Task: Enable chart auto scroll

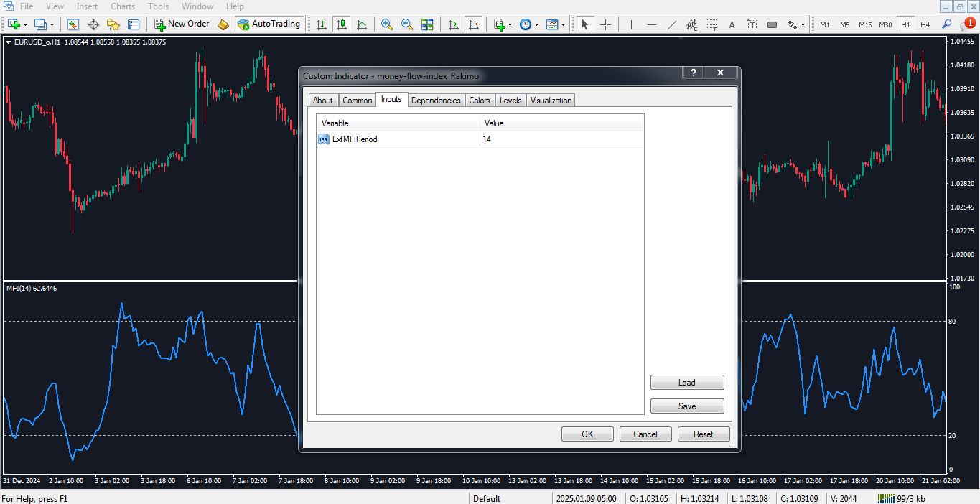Action: click(x=453, y=24)
